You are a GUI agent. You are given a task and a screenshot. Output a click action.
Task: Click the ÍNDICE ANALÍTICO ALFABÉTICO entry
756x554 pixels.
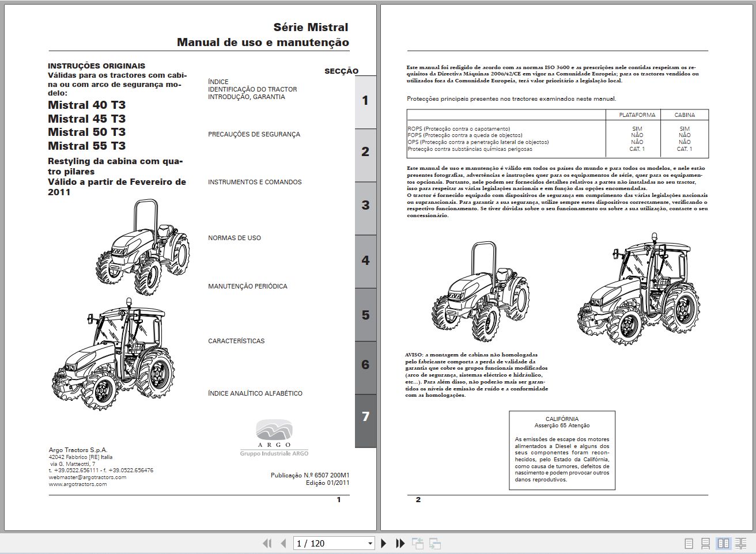pyautogui.click(x=255, y=393)
